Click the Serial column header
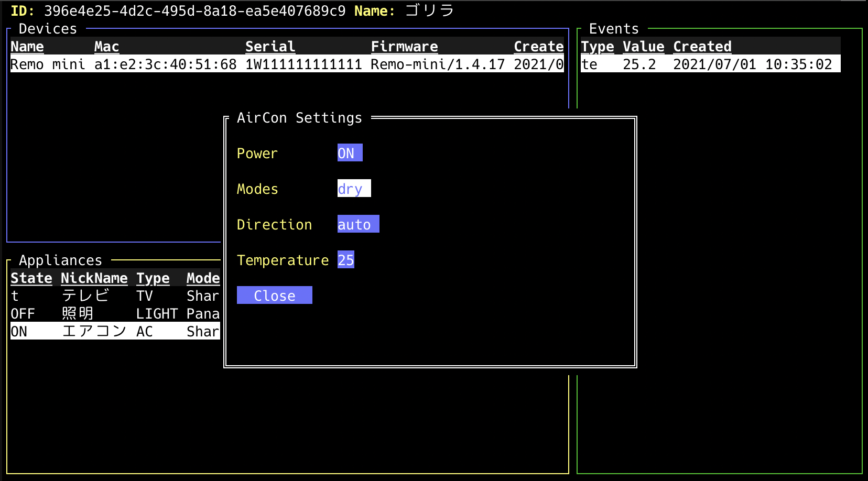The height and width of the screenshot is (481, 868). (x=270, y=46)
